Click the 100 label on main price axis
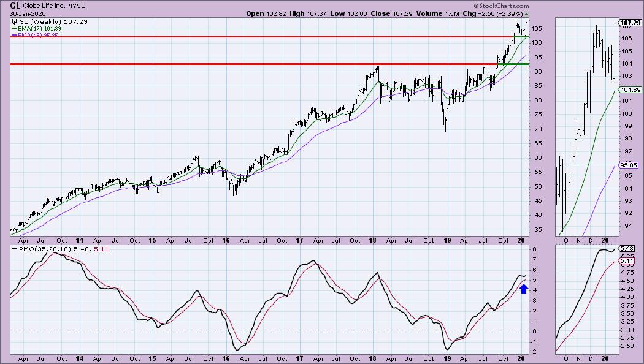 (x=537, y=43)
